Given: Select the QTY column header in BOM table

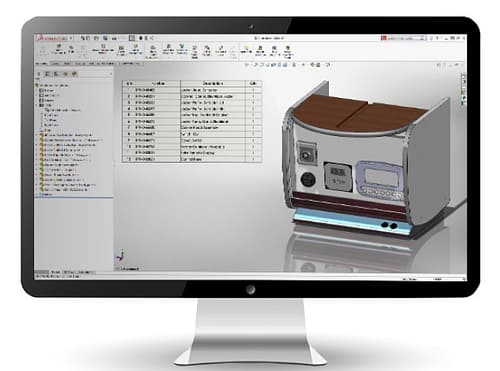Looking at the screenshot, I should click(x=253, y=83).
